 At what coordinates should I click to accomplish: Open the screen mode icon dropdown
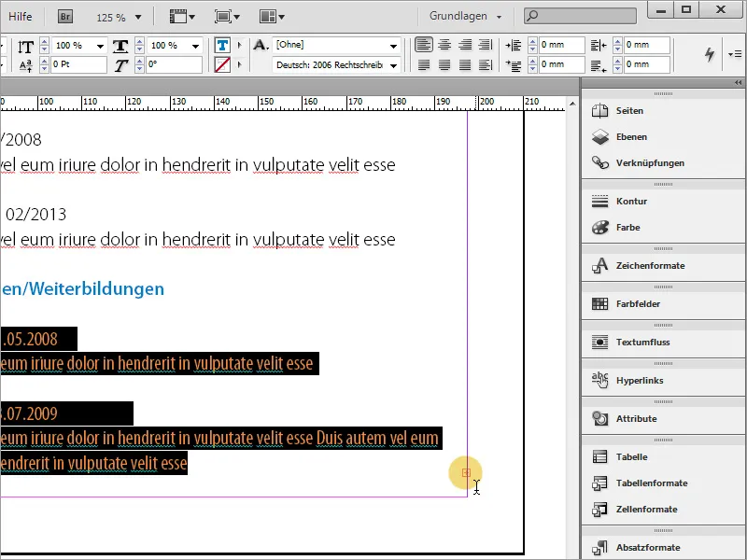pos(227,17)
